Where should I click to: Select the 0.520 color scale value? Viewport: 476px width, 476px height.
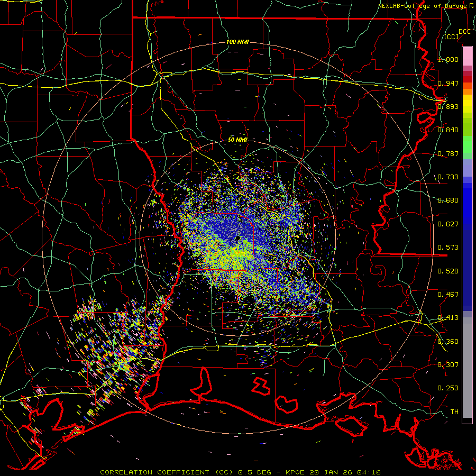point(448,271)
